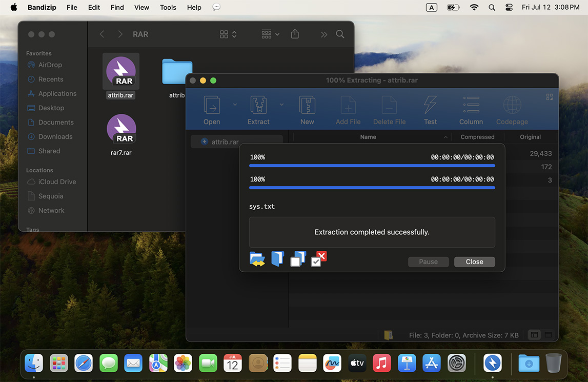The width and height of the screenshot is (588, 382).
Task: Switch to the split-pane view in status bar
Action: (x=534, y=335)
